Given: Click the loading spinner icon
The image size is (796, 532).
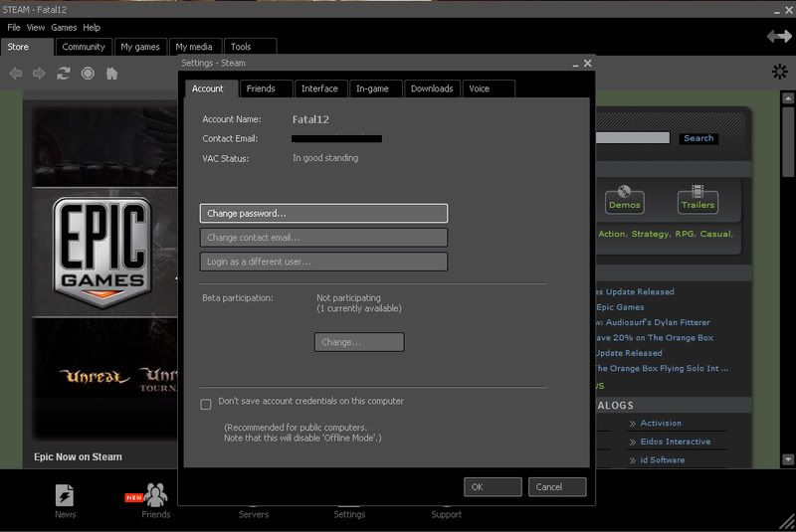Looking at the screenshot, I should (780, 72).
